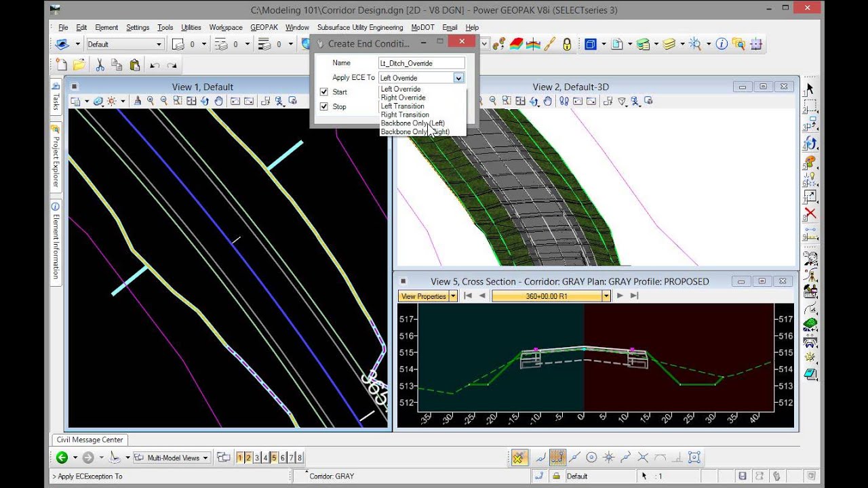Click the Cut scissors icon
Viewport: 868px width, 488px height.
tap(100, 65)
